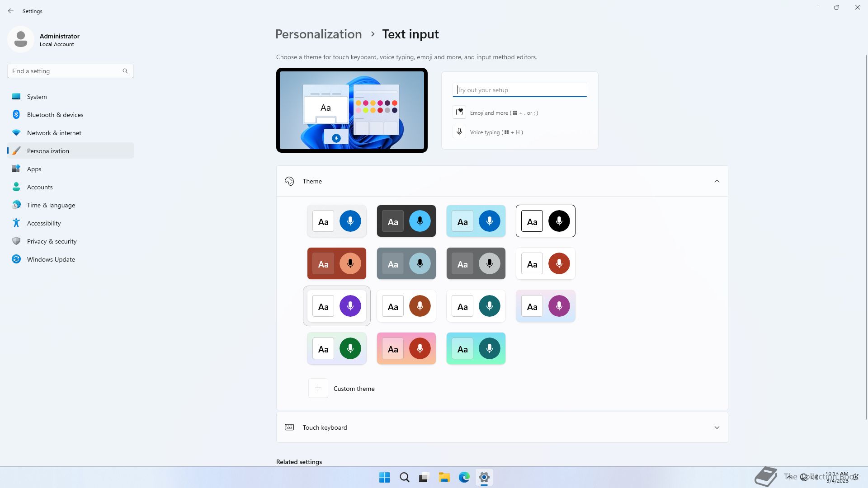Click the Try out your setup field
The image size is (868, 488).
519,90
